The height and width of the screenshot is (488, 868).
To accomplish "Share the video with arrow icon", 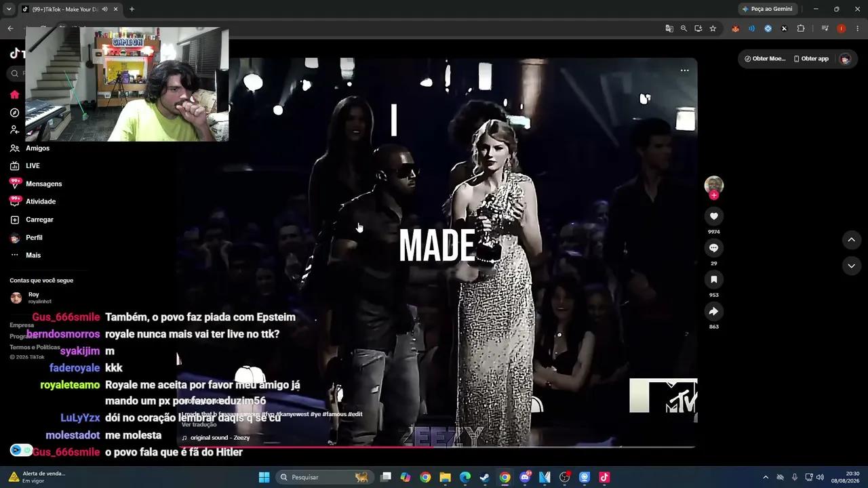I will [713, 311].
